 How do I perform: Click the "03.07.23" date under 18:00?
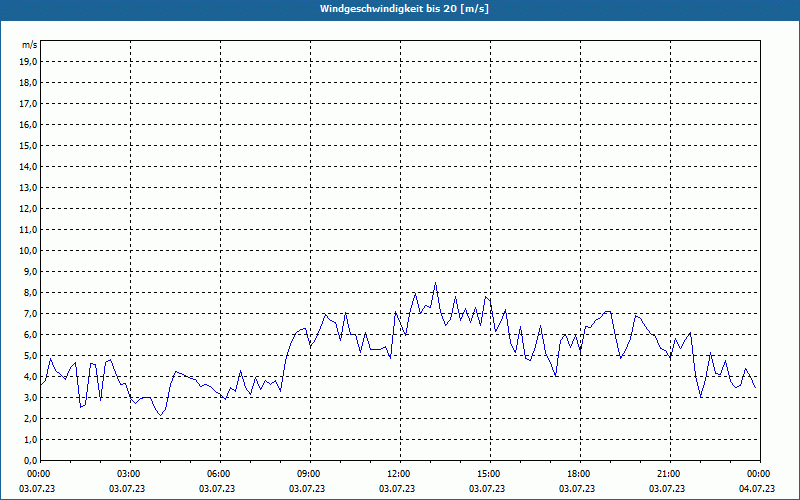tap(577, 489)
